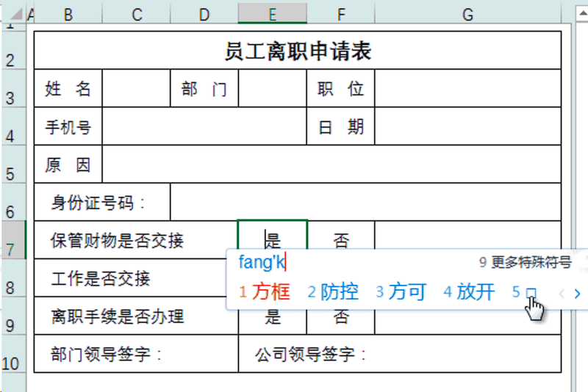Select column E header
The height and width of the screenshot is (392, 588).
[273, 15]
